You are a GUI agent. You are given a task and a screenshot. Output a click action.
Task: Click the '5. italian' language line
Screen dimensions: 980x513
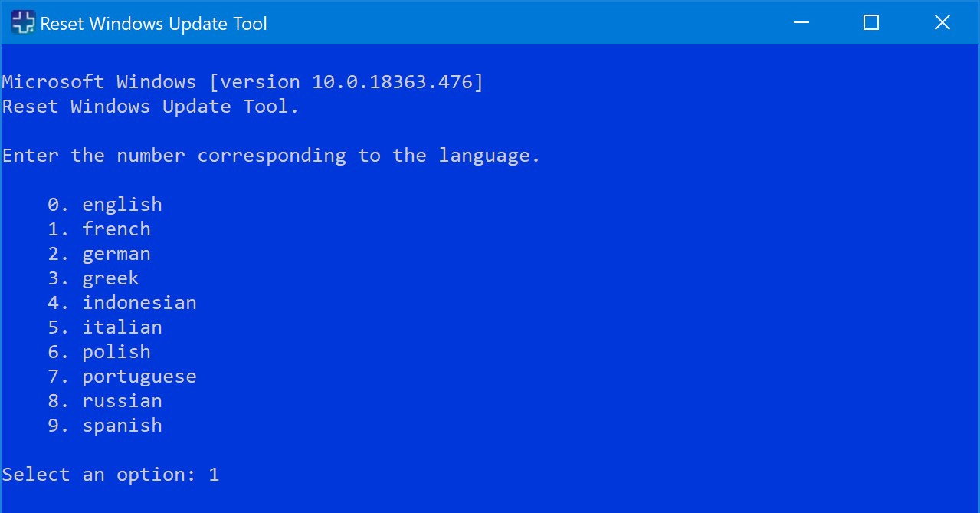(105, 327)
